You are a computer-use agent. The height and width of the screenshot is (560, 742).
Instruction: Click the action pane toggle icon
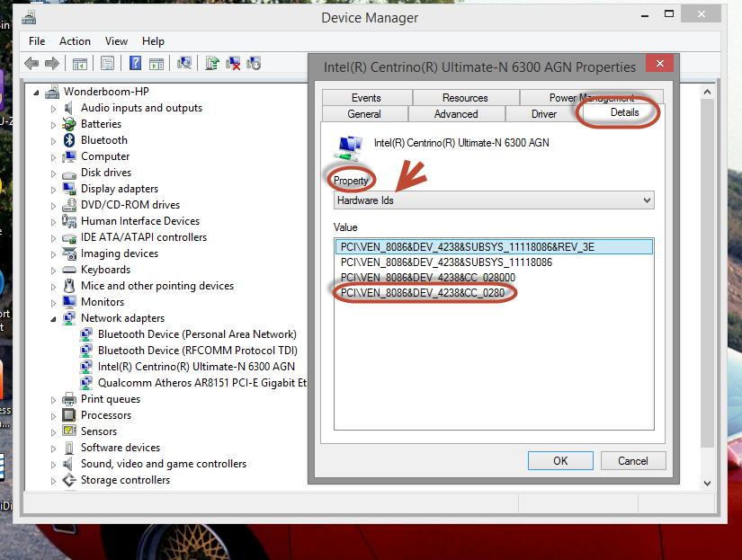tap(156, 63)
